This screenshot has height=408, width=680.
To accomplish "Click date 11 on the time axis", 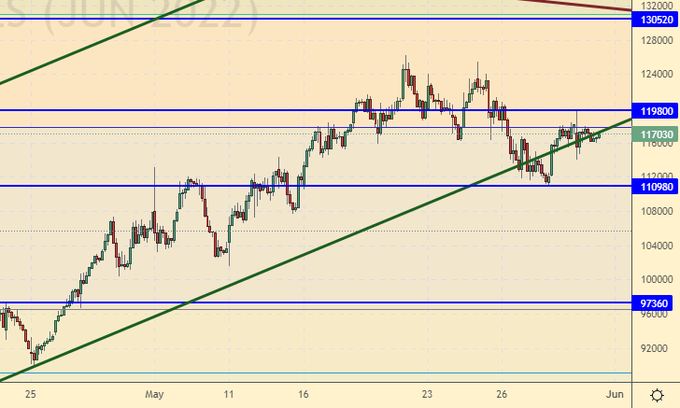I will [228, 394].
